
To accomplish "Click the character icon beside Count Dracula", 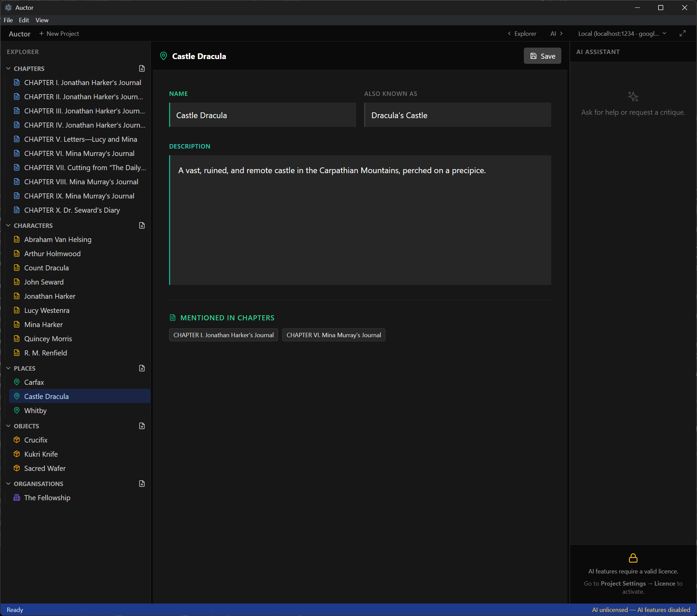I will 16,267.
